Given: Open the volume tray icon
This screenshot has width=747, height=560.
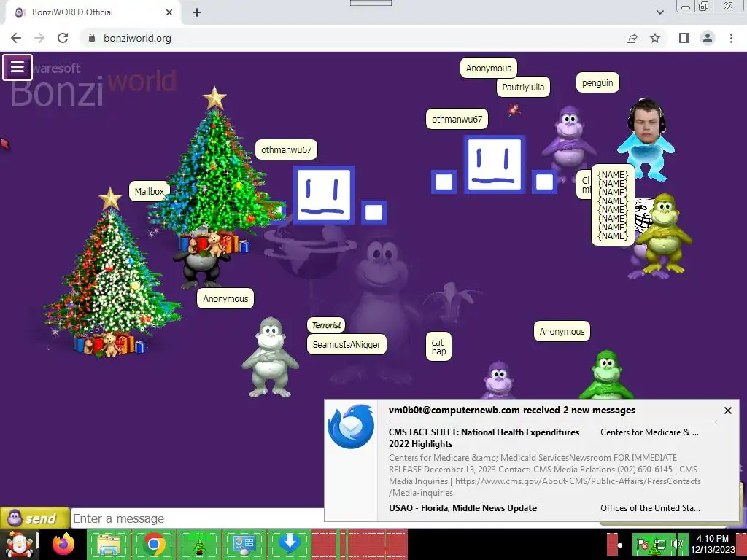Looking at the screenshot, I should [676, 544].
